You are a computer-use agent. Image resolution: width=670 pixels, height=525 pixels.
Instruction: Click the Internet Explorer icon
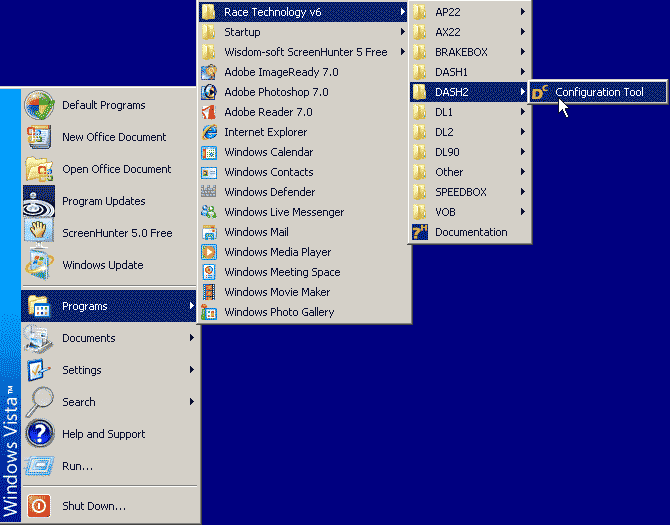pyautogui.click(x=209, y=132)
